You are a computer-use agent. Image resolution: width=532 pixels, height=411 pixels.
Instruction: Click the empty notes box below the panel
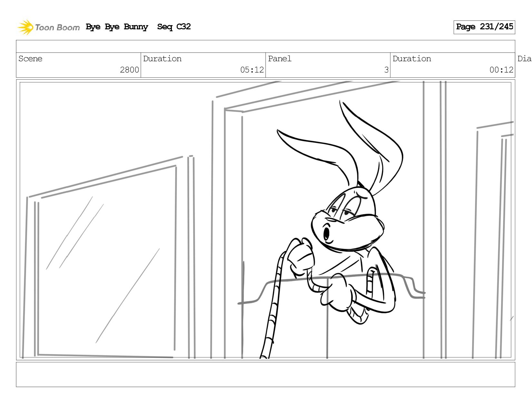(x=265, y=375)
